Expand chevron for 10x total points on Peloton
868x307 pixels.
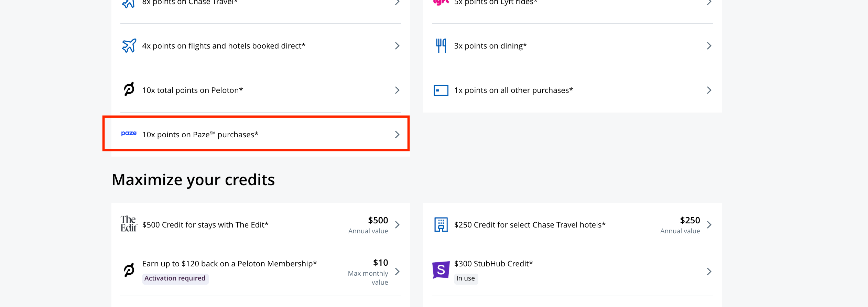coord(397,90)
